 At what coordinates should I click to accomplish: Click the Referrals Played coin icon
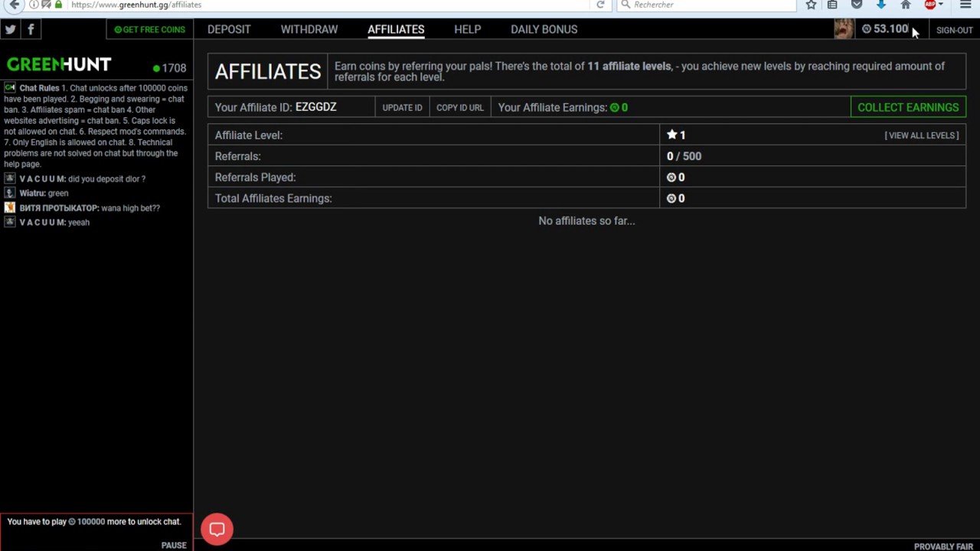(x=671, y=178)
